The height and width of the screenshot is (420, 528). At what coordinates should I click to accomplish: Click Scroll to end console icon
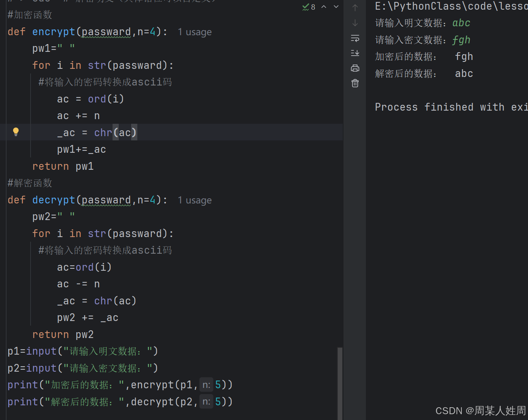(x=355, y=53)
